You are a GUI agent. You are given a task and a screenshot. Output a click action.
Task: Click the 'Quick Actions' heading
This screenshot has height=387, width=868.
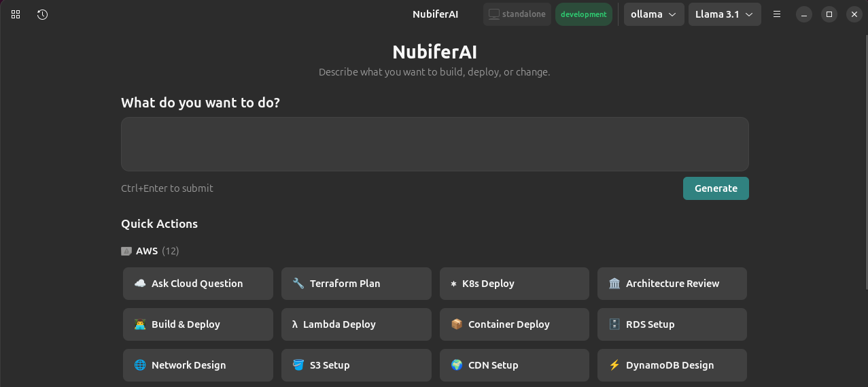coord(160,224)
